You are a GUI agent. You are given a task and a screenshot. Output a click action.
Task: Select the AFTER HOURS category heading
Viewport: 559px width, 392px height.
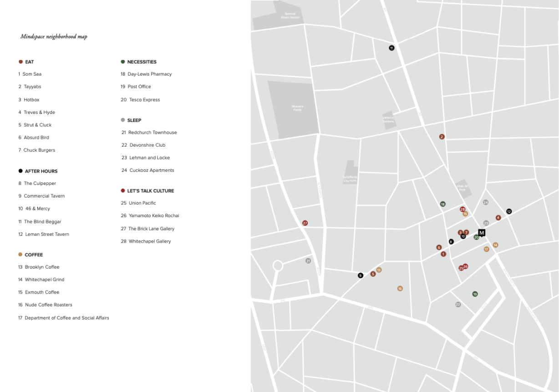[x=41, y=171]
